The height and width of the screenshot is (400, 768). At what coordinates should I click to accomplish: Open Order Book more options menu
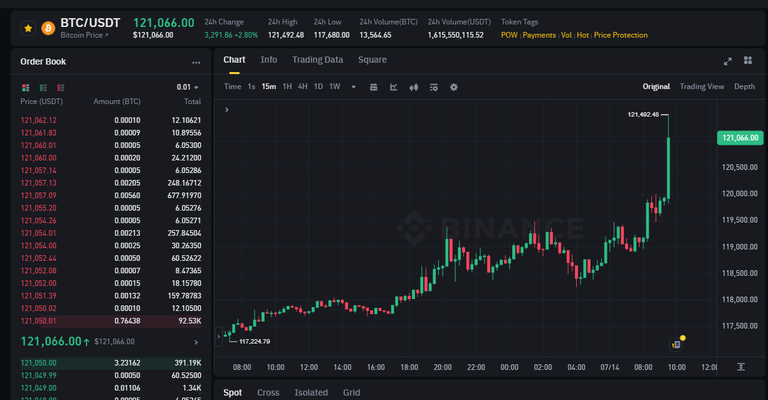tap(196, 62)
